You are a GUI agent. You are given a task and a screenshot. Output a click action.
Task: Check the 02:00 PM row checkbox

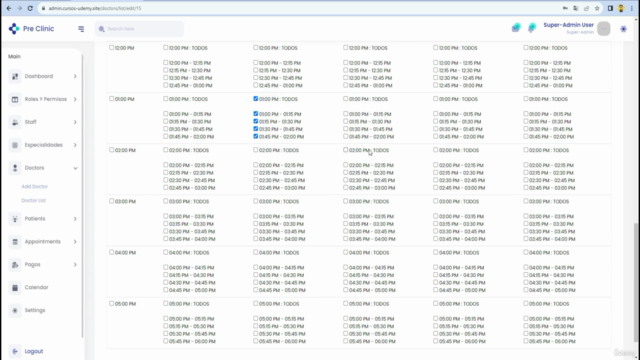111,150
